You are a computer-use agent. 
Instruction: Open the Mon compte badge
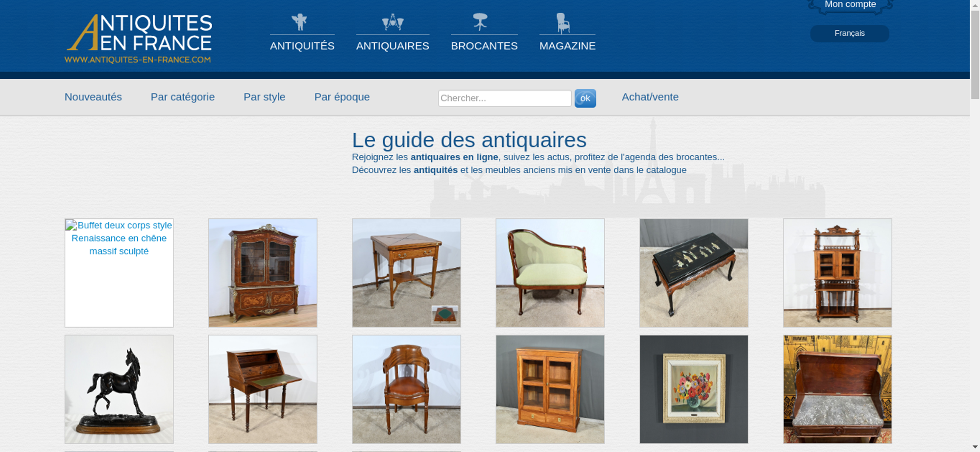(850, 5)
